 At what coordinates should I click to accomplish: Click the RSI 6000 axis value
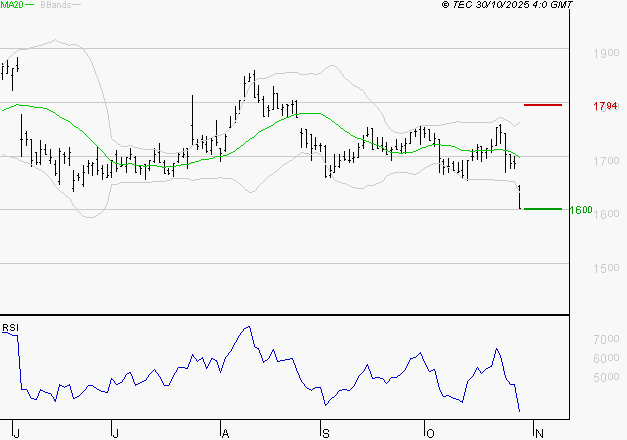point(606,358)
